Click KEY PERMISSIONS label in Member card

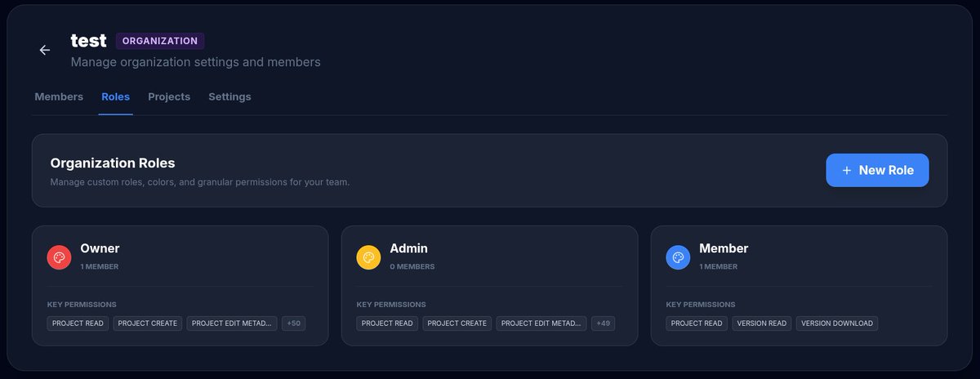pos(701,305)
